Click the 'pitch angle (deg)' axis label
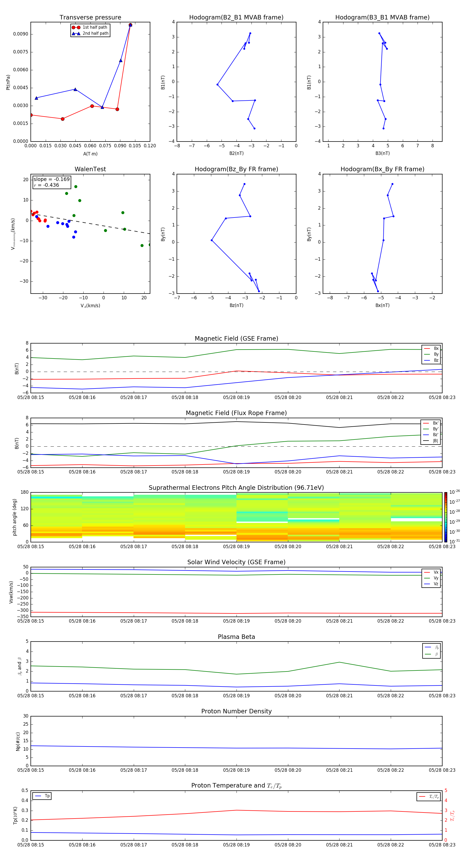Viewport: 473px width, 868px height. coord(14,517)
